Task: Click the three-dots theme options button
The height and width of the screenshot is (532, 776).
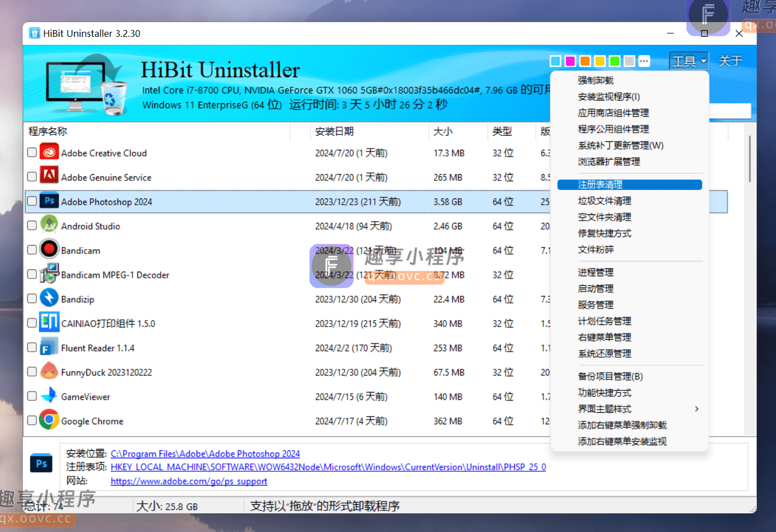Action: tap(644, 61)
